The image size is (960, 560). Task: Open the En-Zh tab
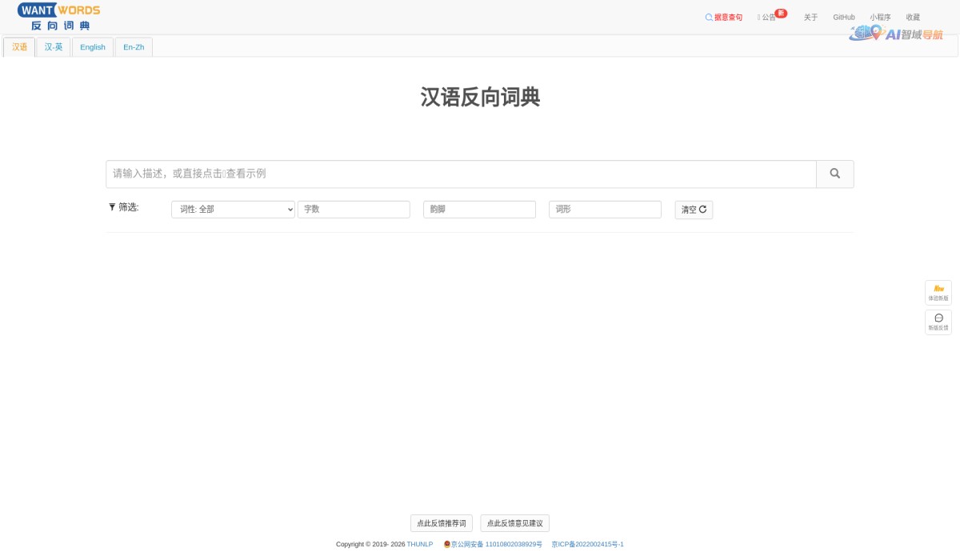pyautogui.click(x=133, y=47)
